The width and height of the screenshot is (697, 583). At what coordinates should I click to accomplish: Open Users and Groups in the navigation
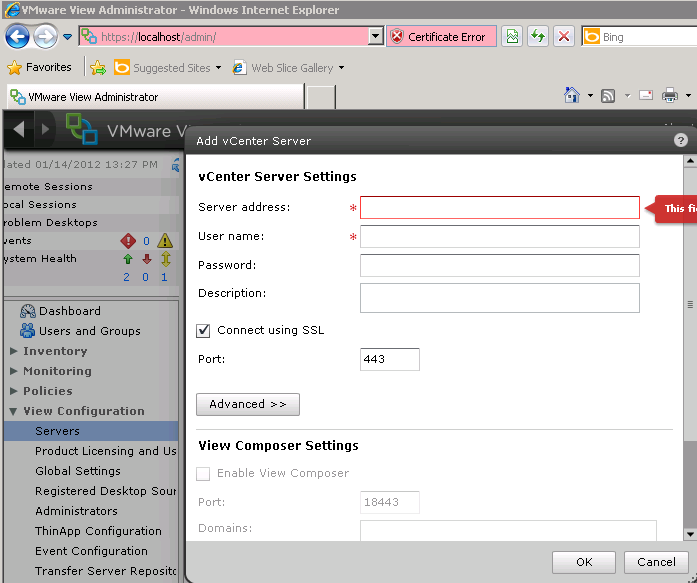click(80, 331)
